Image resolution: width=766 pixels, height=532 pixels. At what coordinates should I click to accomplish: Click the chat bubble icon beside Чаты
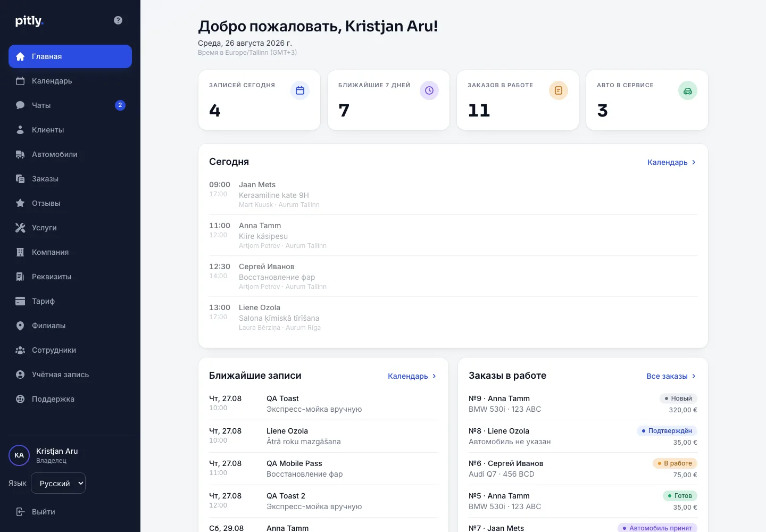20,105
